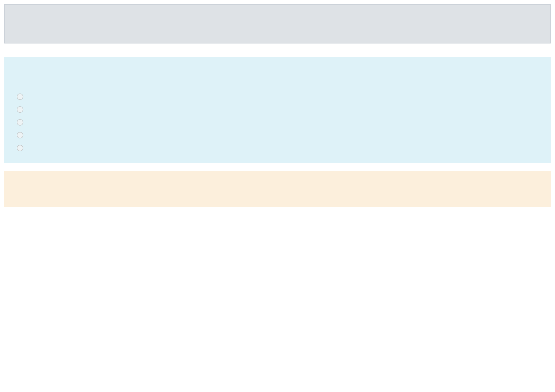Click inside the gray header panel
555x392 pixels.
[277, 24]
